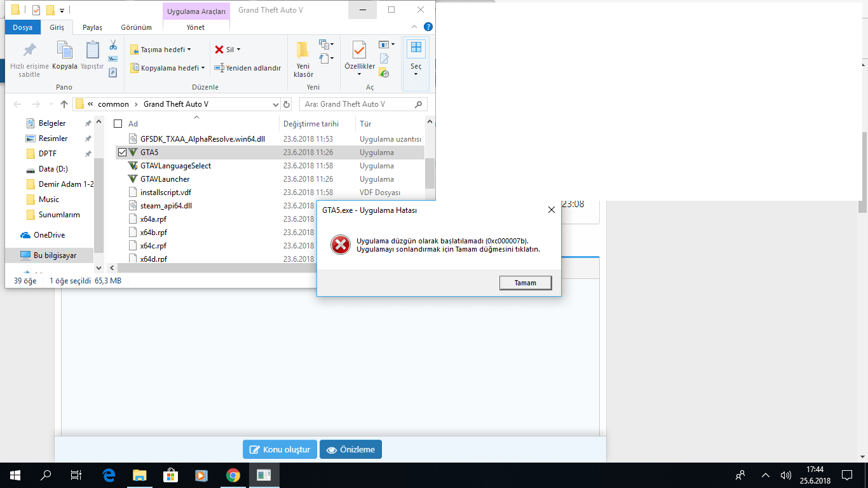Viewport: 868px width, 488px height.
Task: Copy path using the small path icon
Action: 113,59
